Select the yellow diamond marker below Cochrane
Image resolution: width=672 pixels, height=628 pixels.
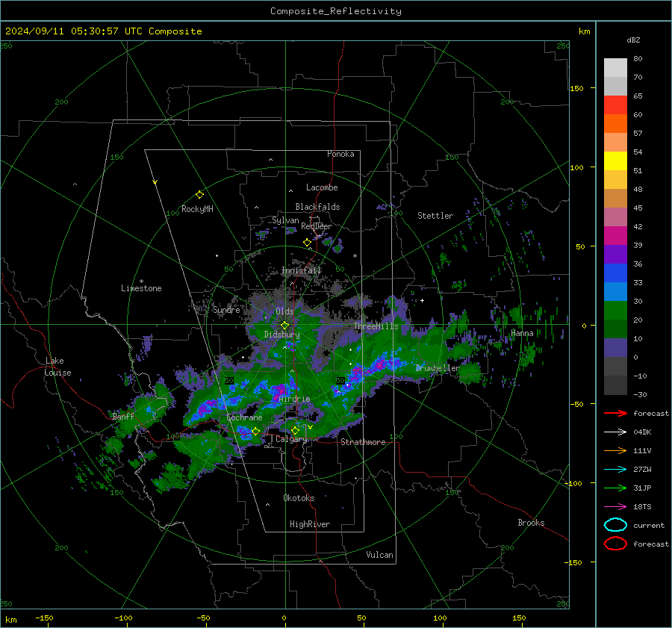255,431
